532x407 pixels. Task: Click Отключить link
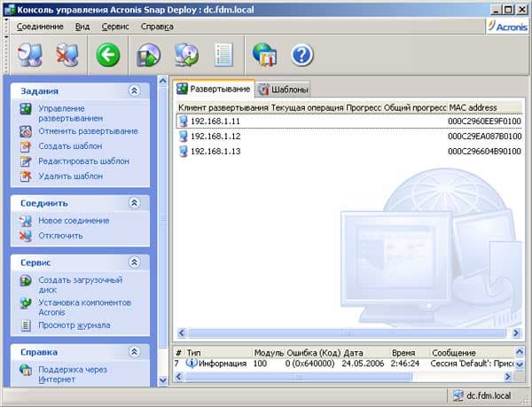point(60,236)
